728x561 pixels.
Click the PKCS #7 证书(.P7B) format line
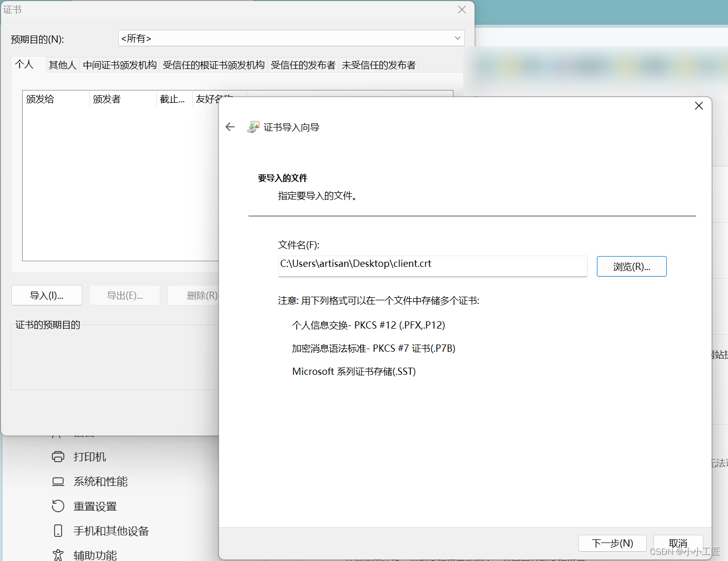(x=374, y=348)
